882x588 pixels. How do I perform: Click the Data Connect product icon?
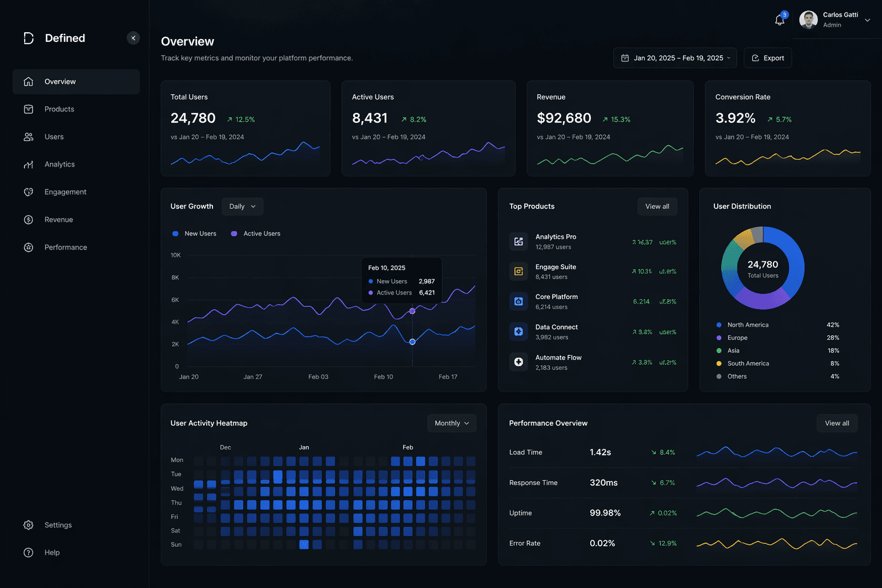pyautogui.click(x=519, y=332)
